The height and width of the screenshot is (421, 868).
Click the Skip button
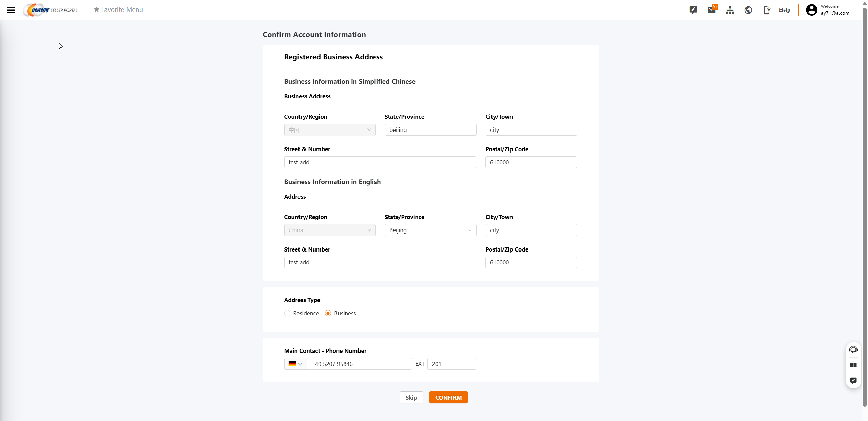tap(411, 397)
